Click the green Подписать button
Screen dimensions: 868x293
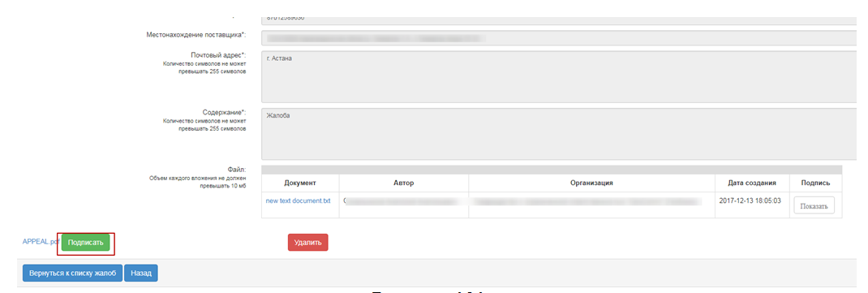(x=86, y=243)
